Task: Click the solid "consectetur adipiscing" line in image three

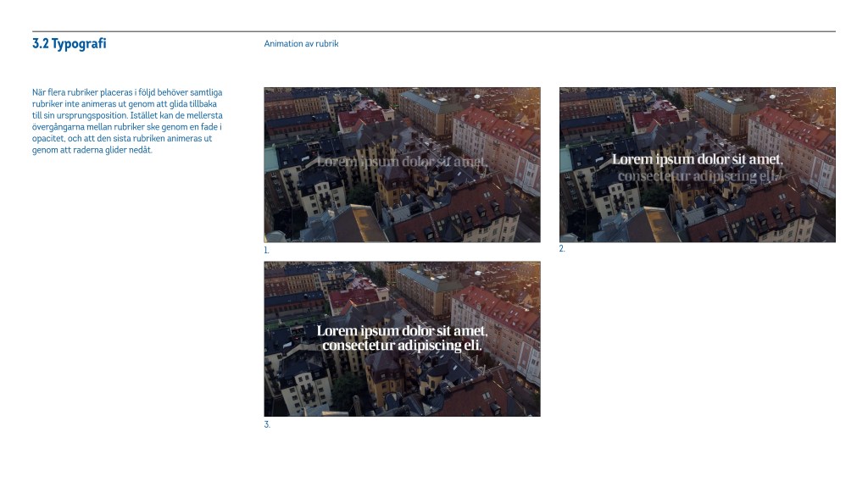Action: point(402,346)
